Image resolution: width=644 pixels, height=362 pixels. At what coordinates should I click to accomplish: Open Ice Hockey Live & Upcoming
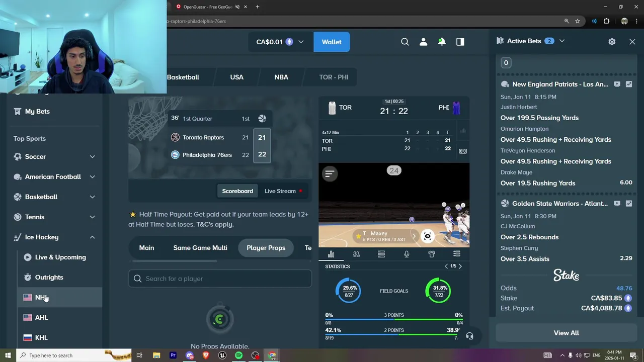point(60,257)
